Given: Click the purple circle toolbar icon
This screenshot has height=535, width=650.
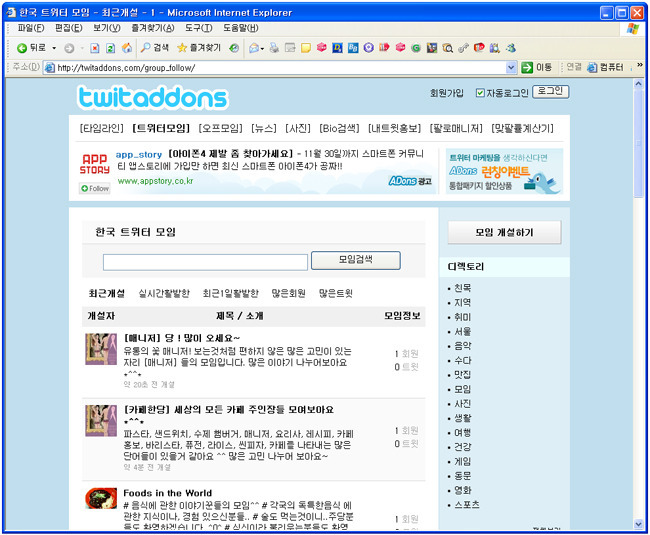Looking at the screenshot, I should point(369,48).
